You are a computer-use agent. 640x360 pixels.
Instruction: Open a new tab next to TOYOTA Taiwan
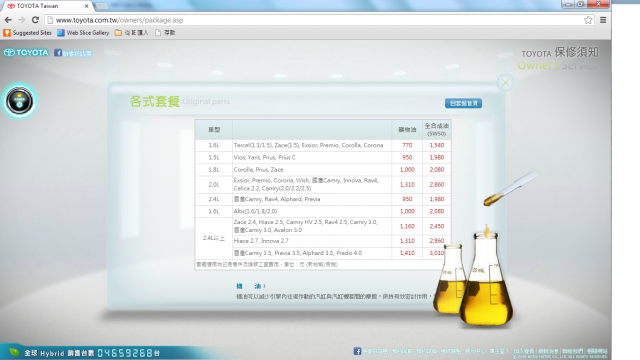point(102,6)
